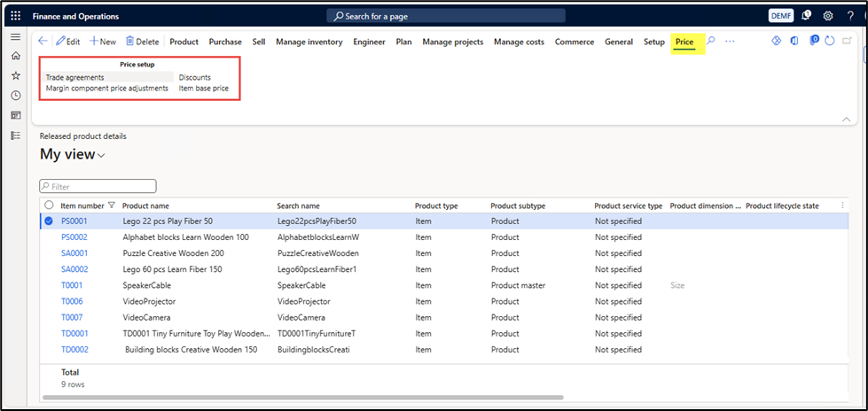Open item PS0001 link

click(74, 221)
